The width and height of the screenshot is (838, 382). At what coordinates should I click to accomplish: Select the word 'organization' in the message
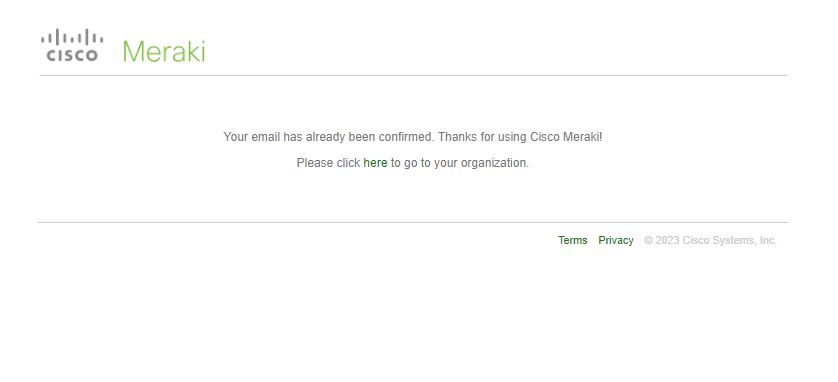[x=494, y=163]
